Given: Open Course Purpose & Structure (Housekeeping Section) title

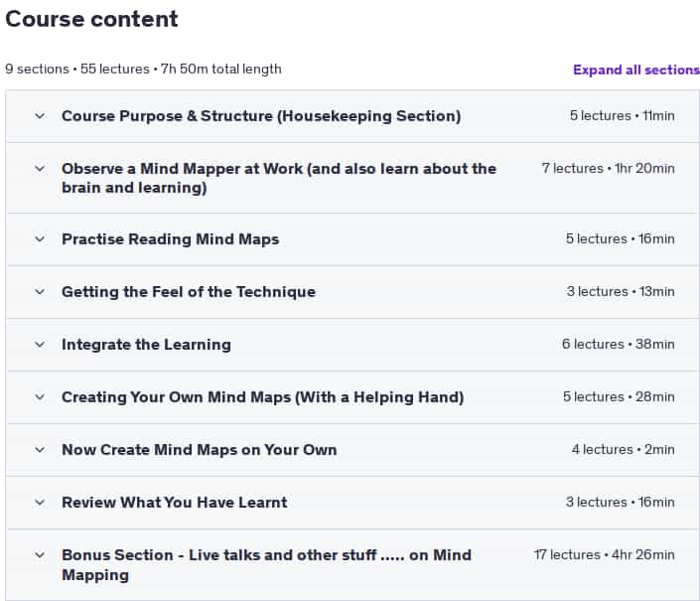Looking at the screenshot, I should 261,116.
